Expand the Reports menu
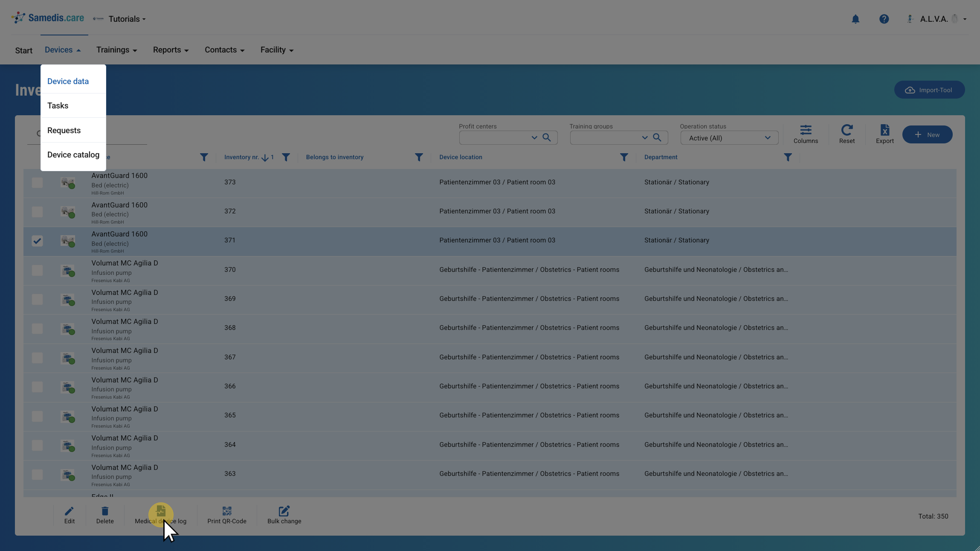 pos(171,50)
